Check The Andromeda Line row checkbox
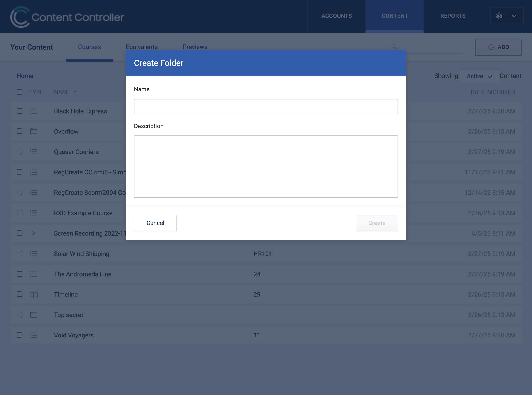The image size is (532, 395). point(19,274)
